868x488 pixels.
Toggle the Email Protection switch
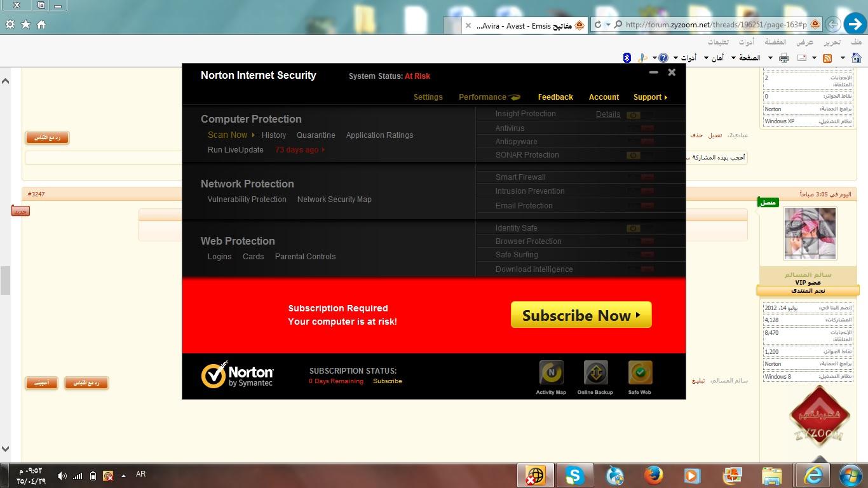point(640,206)
